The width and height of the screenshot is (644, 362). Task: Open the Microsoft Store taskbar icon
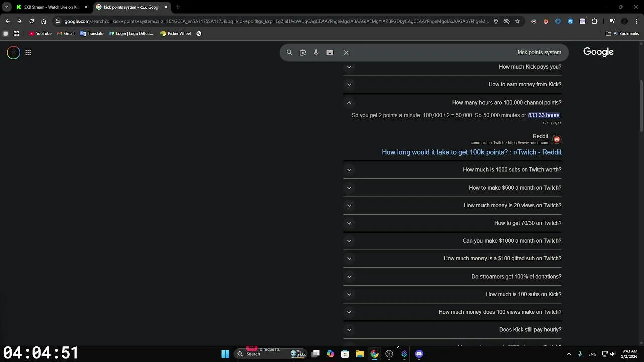click(x=345, y=354)
